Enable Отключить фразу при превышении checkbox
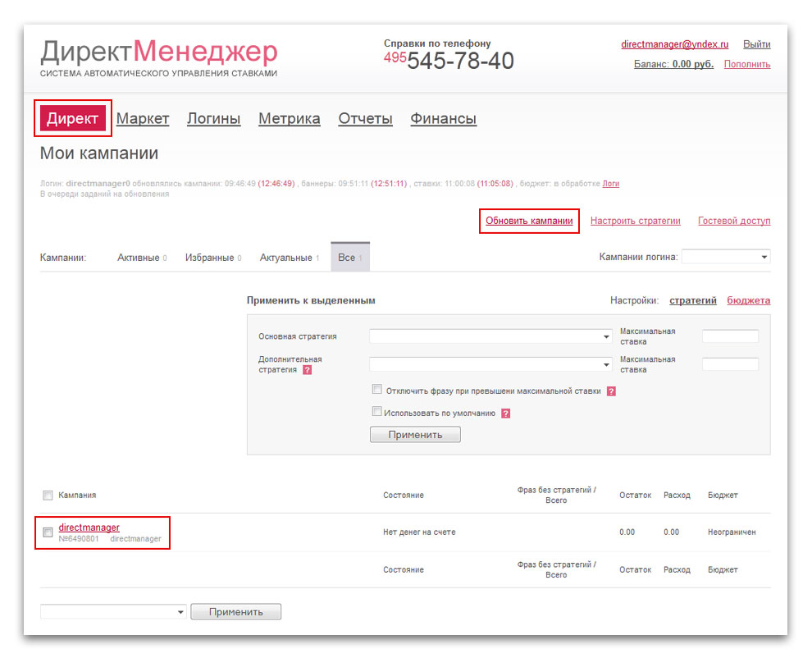The height and width of the screenshot is (658, 812). [377, 391]
